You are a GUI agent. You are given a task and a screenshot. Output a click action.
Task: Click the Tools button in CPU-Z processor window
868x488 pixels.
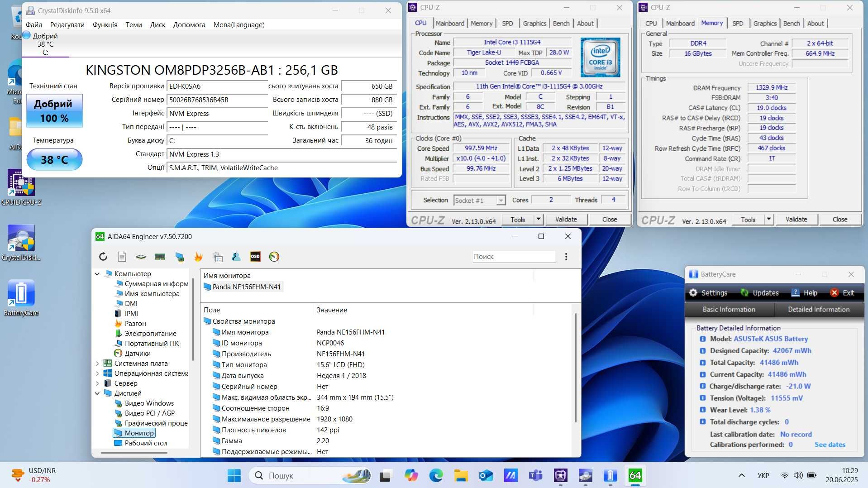click(x=518, y=220)
